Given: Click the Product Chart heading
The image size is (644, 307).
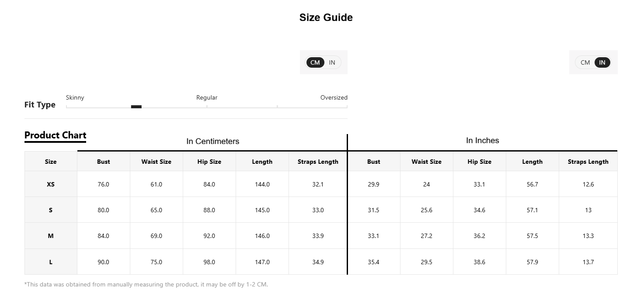Looking at the screenshot, I should point(56,135).
